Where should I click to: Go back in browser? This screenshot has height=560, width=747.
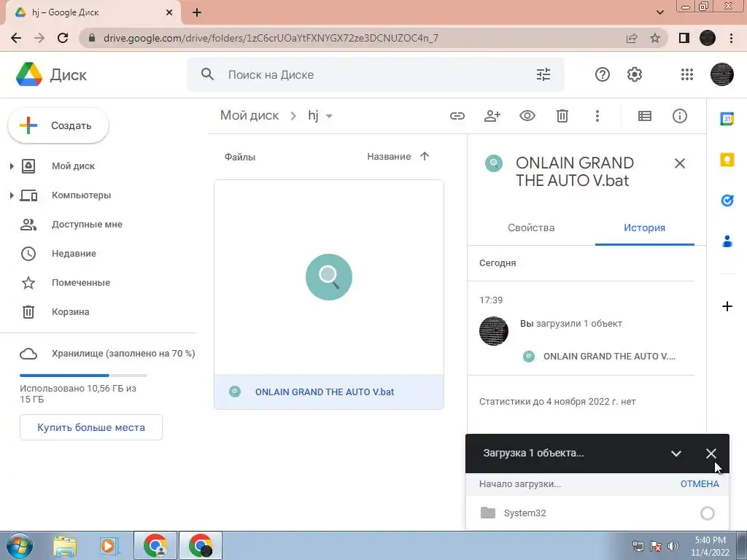[16, 38]
